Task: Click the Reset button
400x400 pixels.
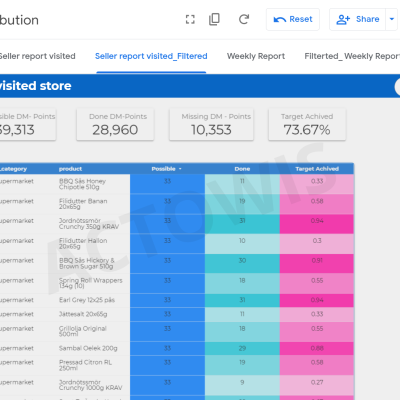Action: (x=293, y=19)
